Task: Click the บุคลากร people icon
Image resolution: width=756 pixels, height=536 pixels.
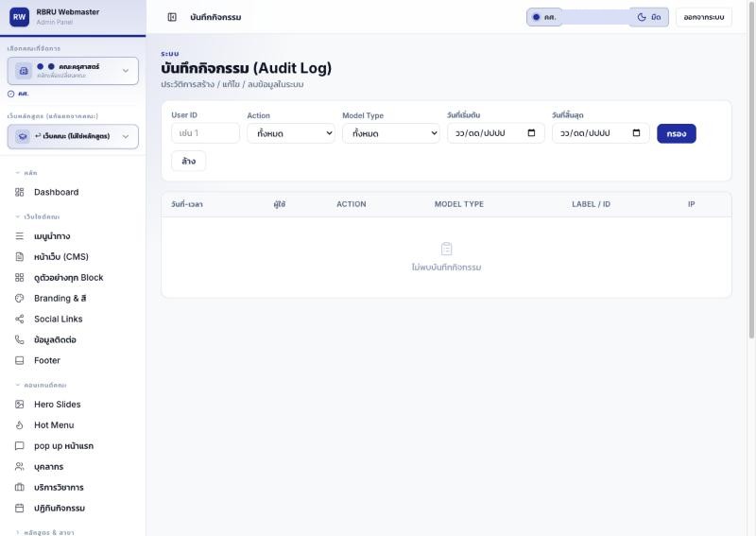Action: click(19, 467)
